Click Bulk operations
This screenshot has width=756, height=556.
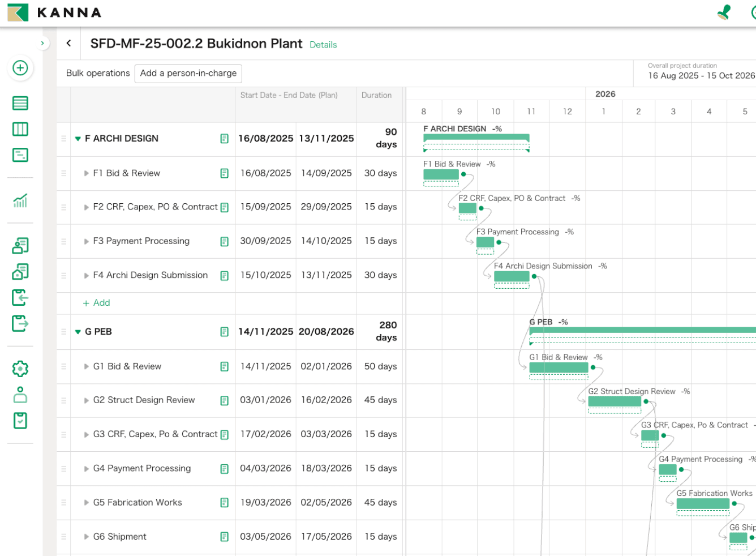tap(98, 73)
